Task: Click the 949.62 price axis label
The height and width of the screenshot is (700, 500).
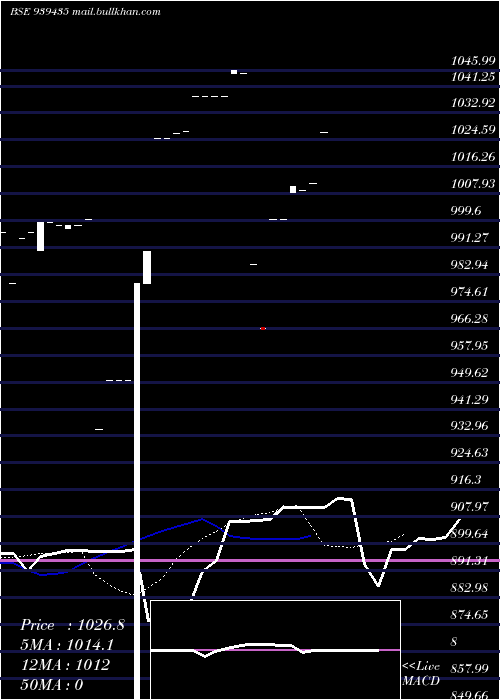Action: (469, 372)
